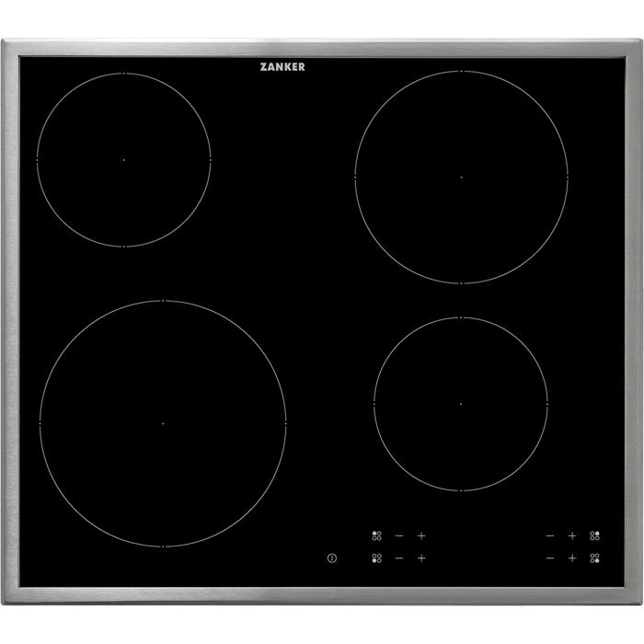Click center of large front-left cooking zone
Screen dimensions: 644x644
pos(163,423)
